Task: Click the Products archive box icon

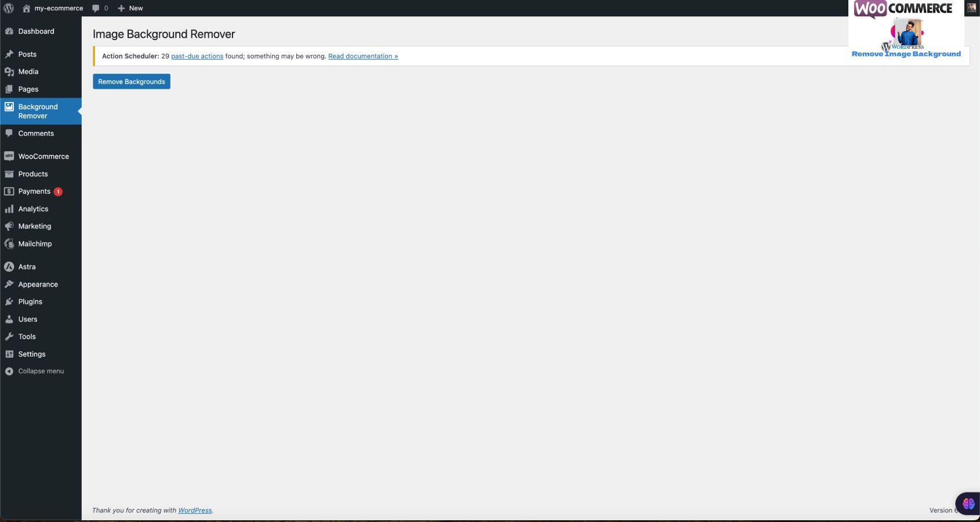Action: pyautogui.click(x=9, y=174)
